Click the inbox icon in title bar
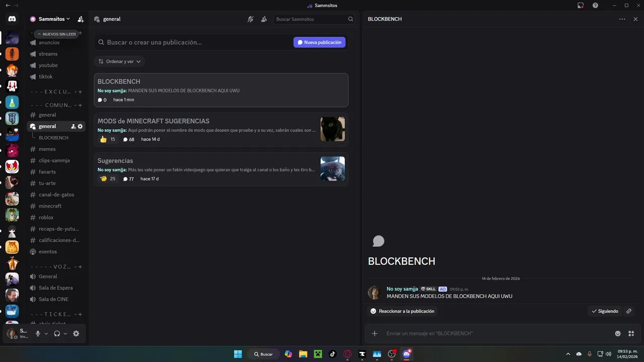This screenshot has height=362, width=644. tap(581, 5)
